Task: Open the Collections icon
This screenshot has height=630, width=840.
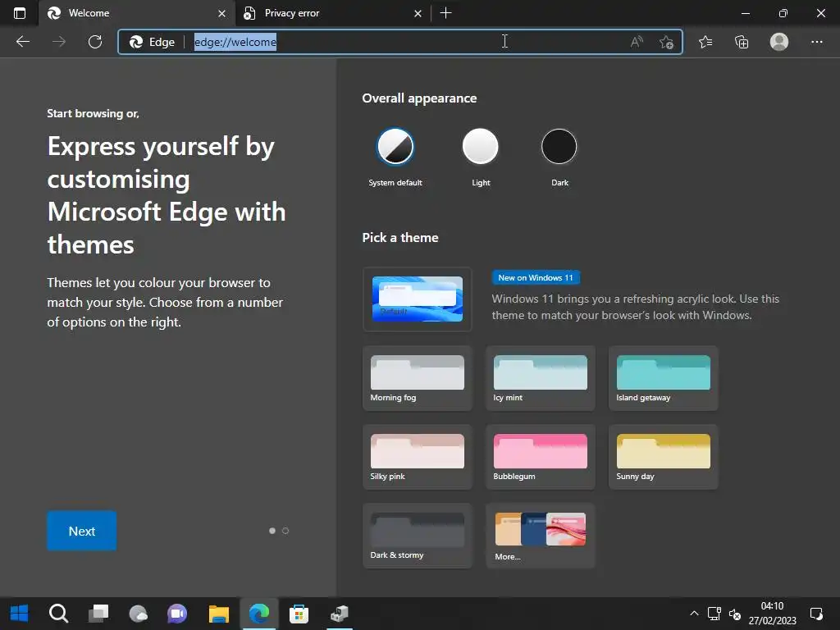Action: click(742, 42)
